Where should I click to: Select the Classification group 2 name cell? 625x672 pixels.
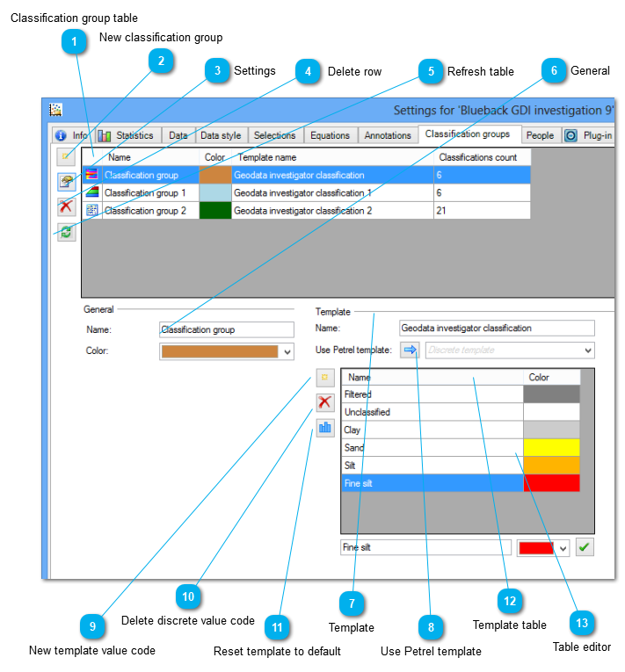pos(150,211)
